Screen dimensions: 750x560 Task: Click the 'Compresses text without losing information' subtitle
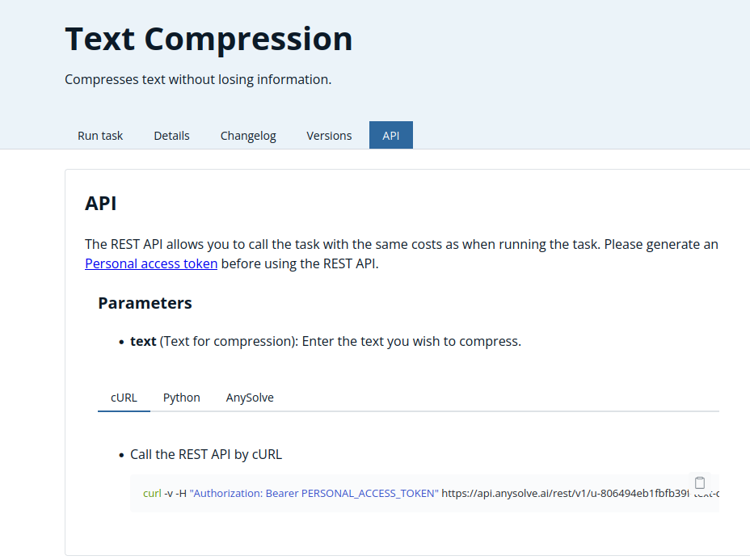click(x=198, y=79)
